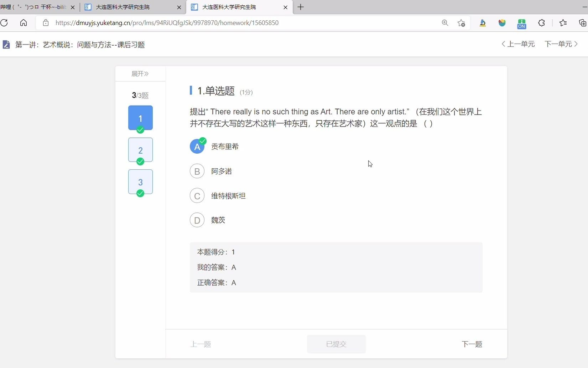The height and width of the screenshot is (368, 588).
Task: Click the colorful shield extension icon
Action: point(502,23)
